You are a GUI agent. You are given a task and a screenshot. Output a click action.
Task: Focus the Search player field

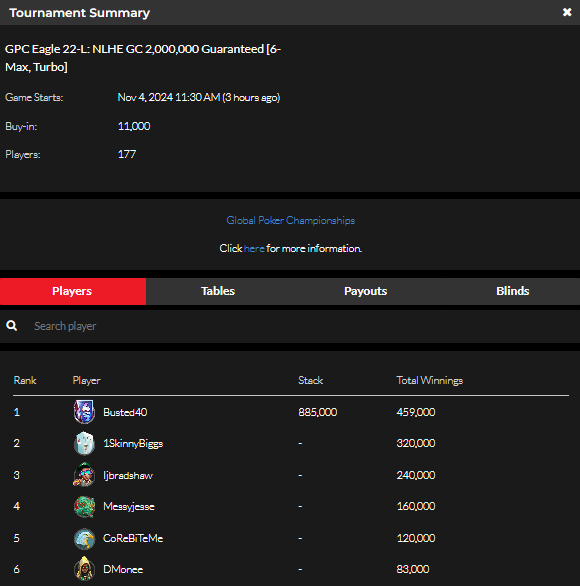click(x=290, y=326)
